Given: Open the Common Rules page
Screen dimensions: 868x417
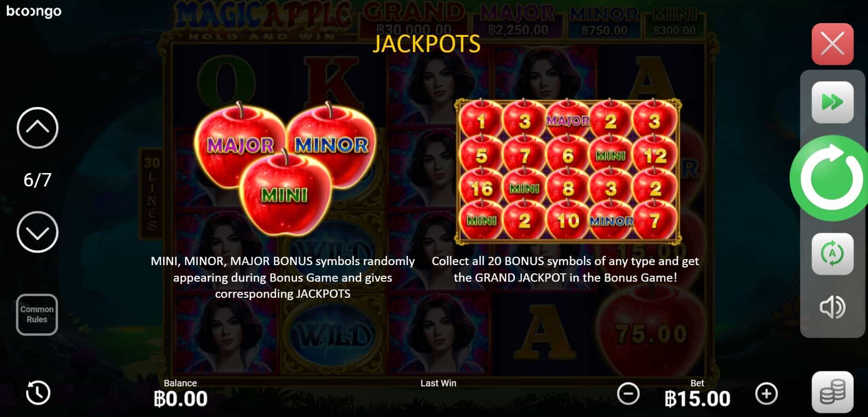Looking at the screenshot, I should [37, 314].
